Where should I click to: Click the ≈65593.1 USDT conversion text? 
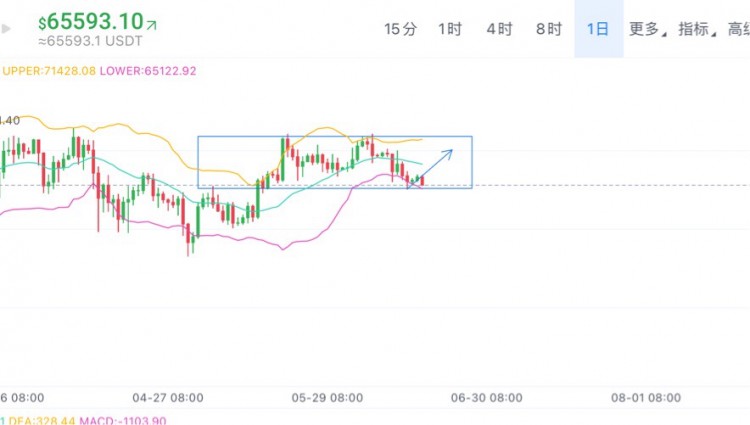tap(90, 41)
